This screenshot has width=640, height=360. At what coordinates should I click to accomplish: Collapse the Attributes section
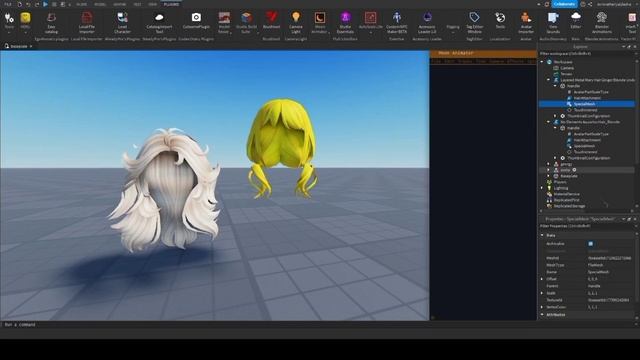click(542, 315)
